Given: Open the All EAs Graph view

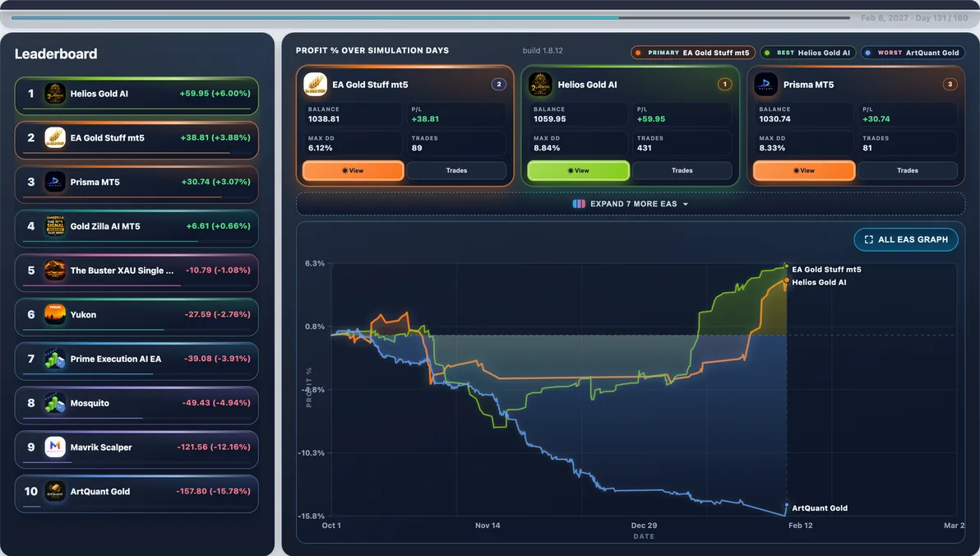Looking at the screenshot, I should (x=906, y=239).
